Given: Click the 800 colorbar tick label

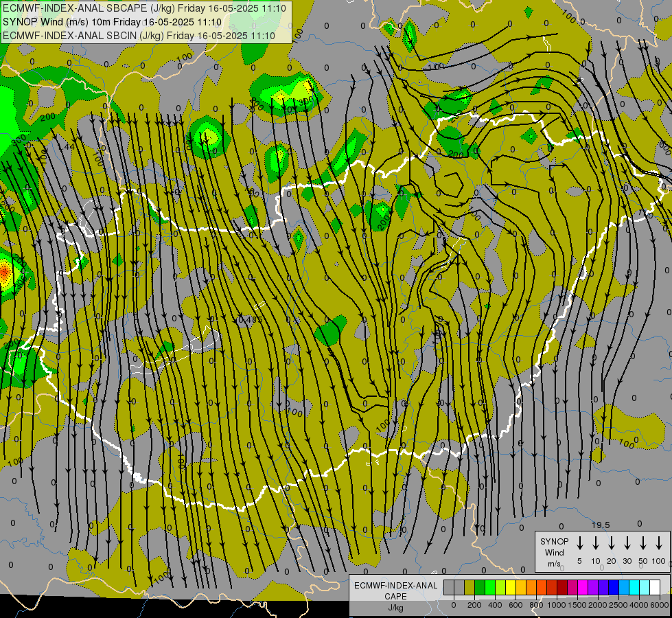Looking at the screenshot, I should pyautogui.click(x=536, y=605).
